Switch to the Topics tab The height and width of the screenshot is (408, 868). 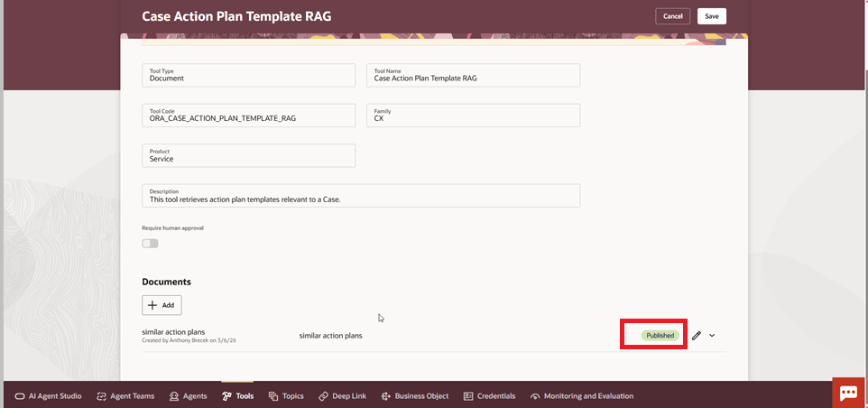(x=286, y=396)
